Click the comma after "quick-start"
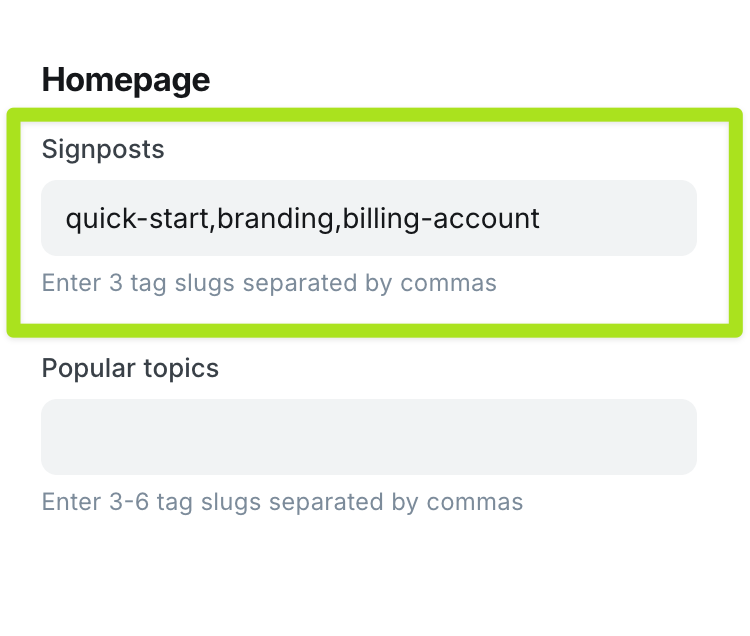This screenshot has height=636, width=750. [212, 222]
